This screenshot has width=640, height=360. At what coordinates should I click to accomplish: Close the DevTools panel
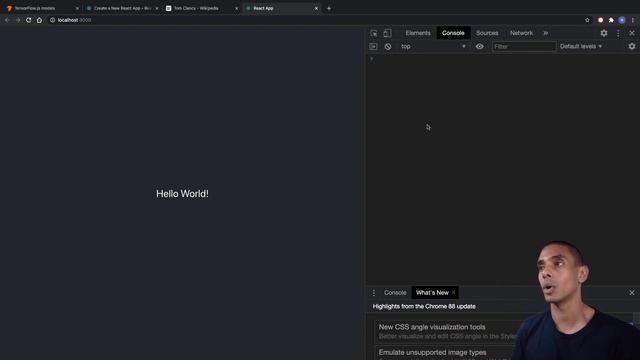click(x=632, y=33)
